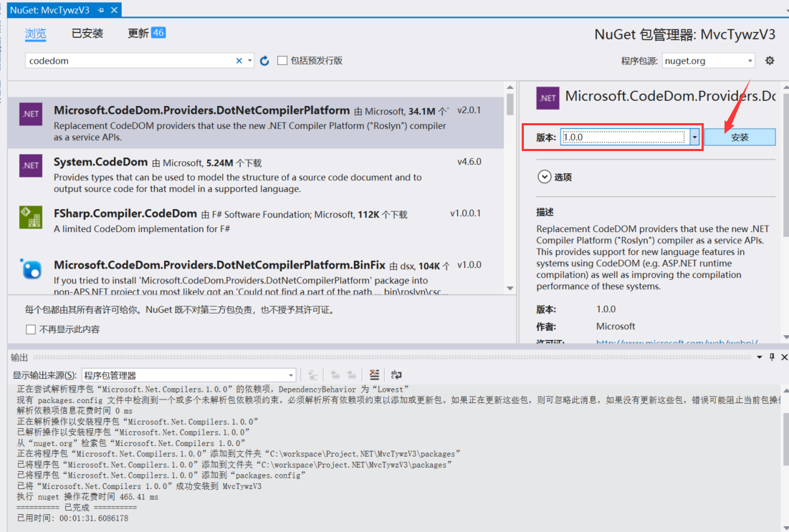Click the clear all output icon
Image resolution: width=789 pixels, height=532 pixels.
tap(374, 374)
